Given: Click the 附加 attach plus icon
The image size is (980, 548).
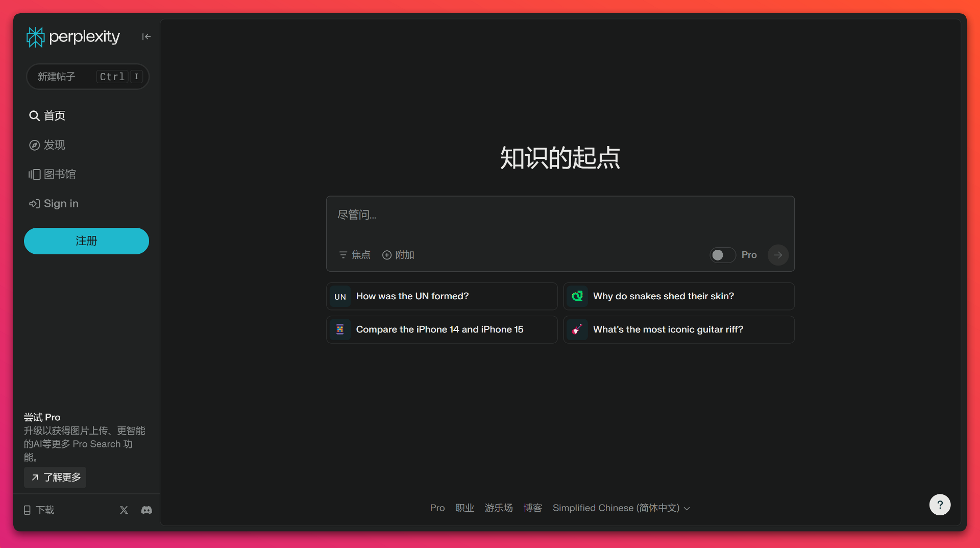Looking at the screenshot, I should (x=387, y=255).
